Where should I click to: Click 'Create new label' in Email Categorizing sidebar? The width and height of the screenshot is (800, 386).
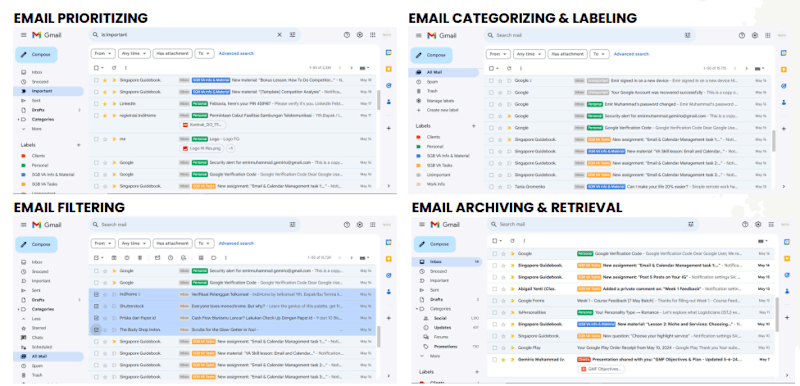tap(442, 110)
